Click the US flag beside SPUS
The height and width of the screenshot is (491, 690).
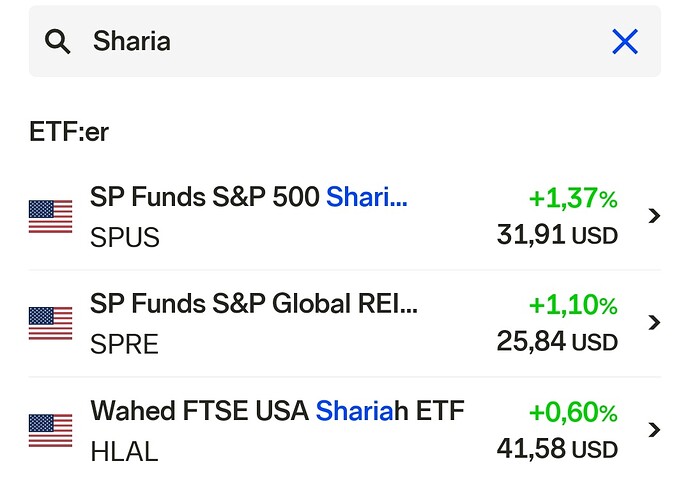[51, 216]
